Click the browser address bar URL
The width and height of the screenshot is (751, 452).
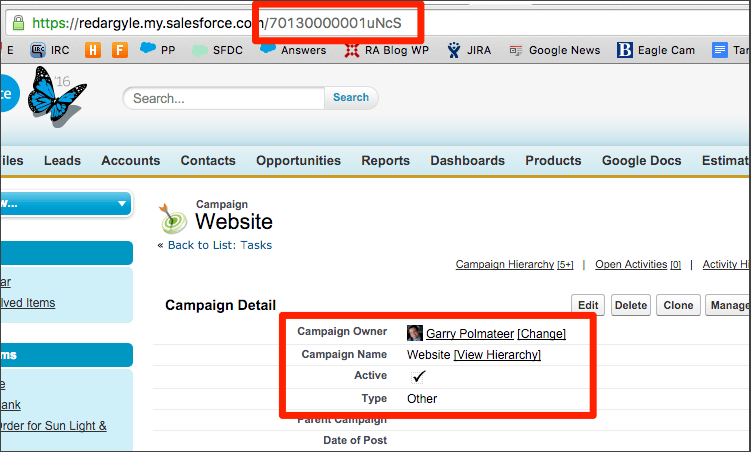pyautogui.click(x=216, y=23)
